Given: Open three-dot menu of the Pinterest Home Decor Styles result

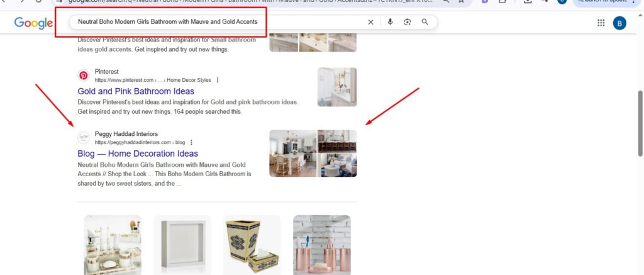Looking at the screenshot, I should [x=217, y=80].
